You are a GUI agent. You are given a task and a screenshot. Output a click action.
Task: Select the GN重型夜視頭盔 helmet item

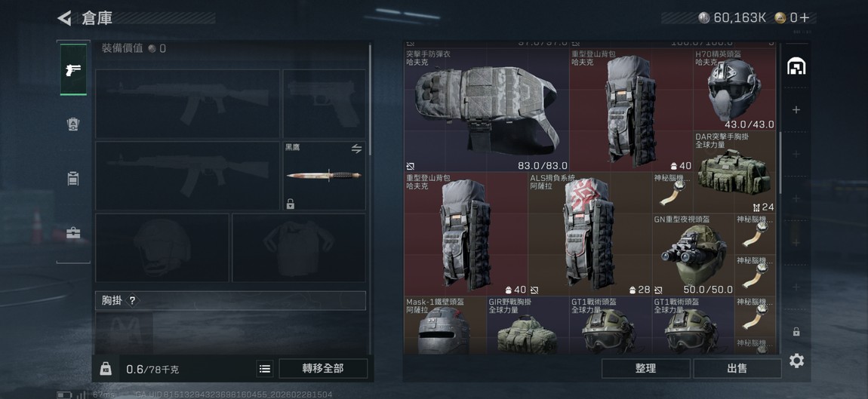pos(694,255)
